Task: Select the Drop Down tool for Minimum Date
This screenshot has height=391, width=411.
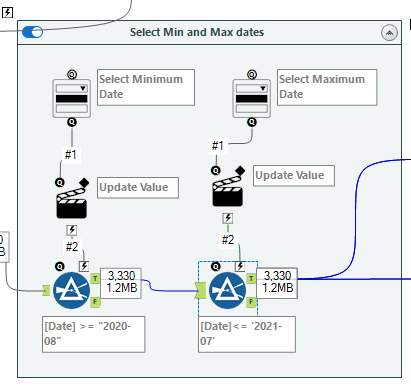Action: (x=72, y=98)
